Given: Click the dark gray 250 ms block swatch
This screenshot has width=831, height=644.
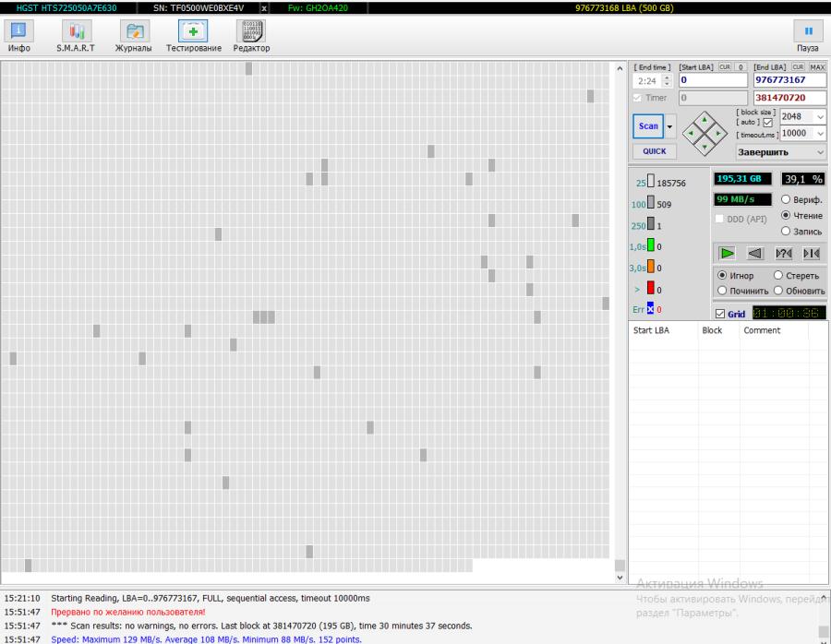Looking at the screenshot, I should [x=650, y=223].
